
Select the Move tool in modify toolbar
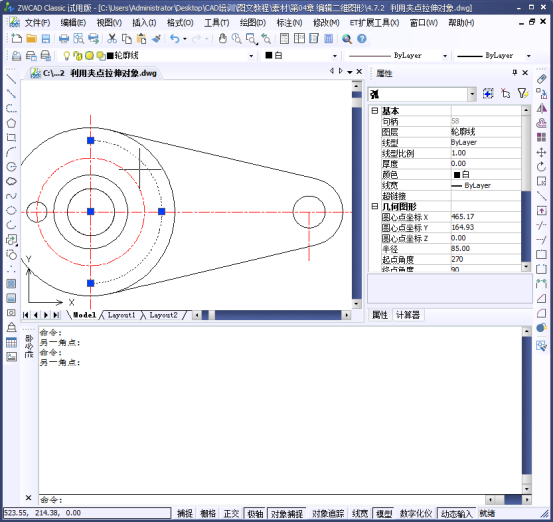click(541, 152)
